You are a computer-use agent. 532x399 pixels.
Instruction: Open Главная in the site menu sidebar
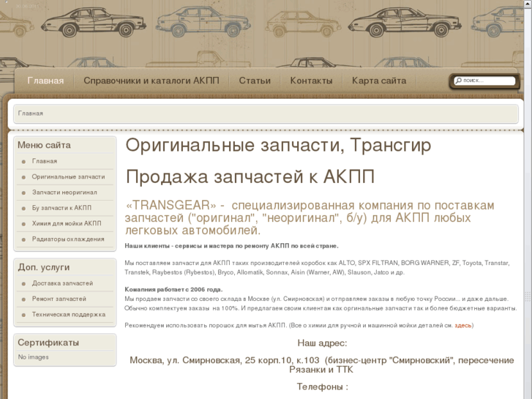tap(45, 161)
